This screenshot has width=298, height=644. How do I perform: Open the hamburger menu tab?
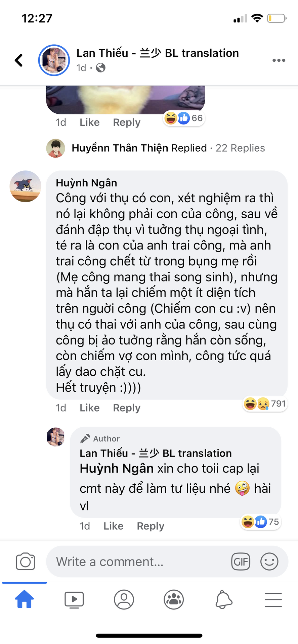click(x=273, y=600)
